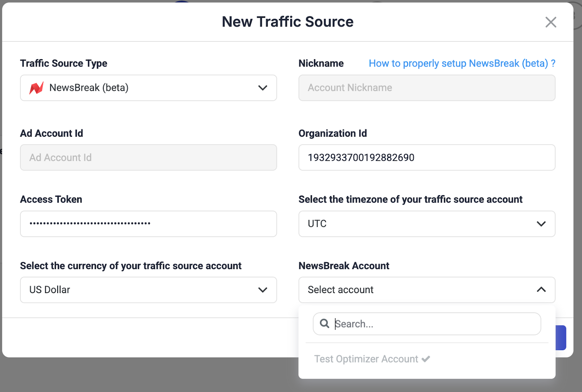Focus the Ad Account Id field

148,157
